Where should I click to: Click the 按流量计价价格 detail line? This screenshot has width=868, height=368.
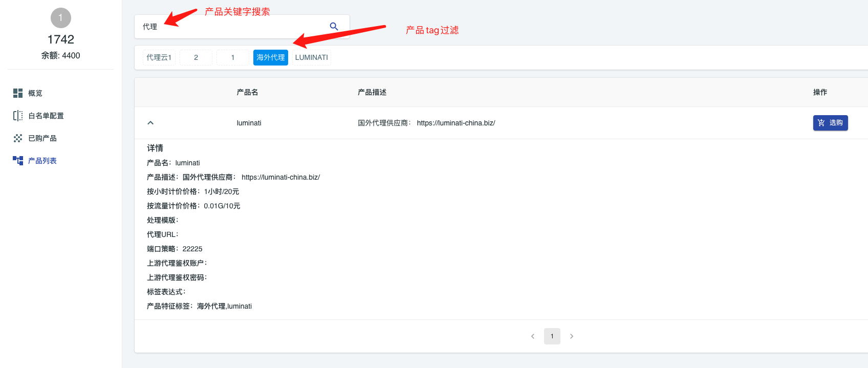point(193,206)
